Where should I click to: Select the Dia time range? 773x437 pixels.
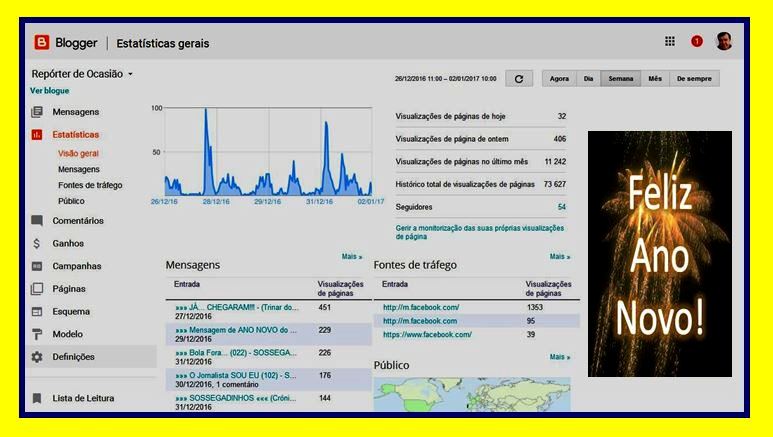point(588,78)
